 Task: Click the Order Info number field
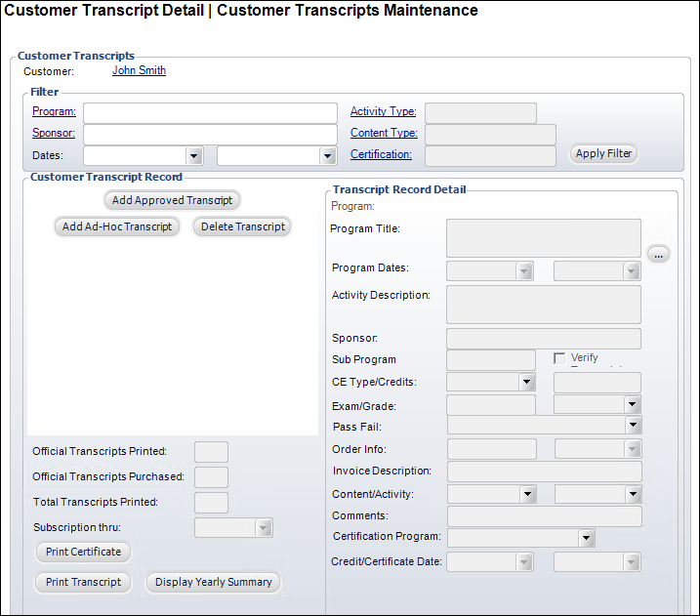pos(492,449)
